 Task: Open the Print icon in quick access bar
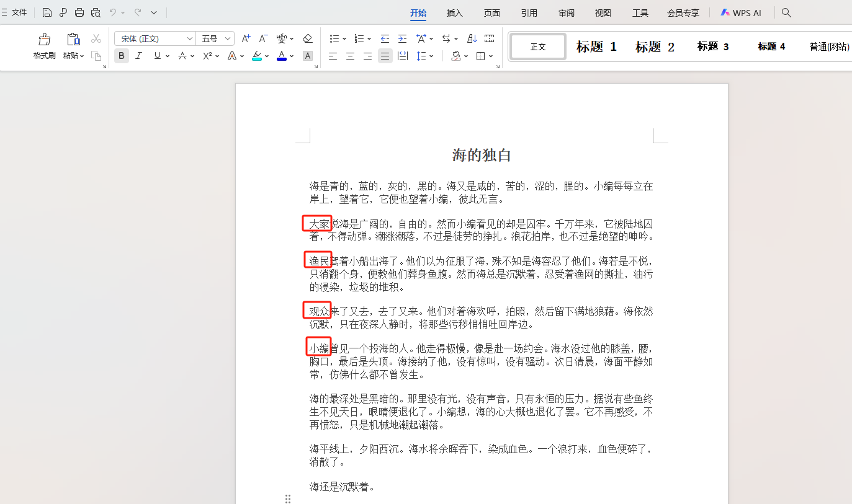click(79, 12)
